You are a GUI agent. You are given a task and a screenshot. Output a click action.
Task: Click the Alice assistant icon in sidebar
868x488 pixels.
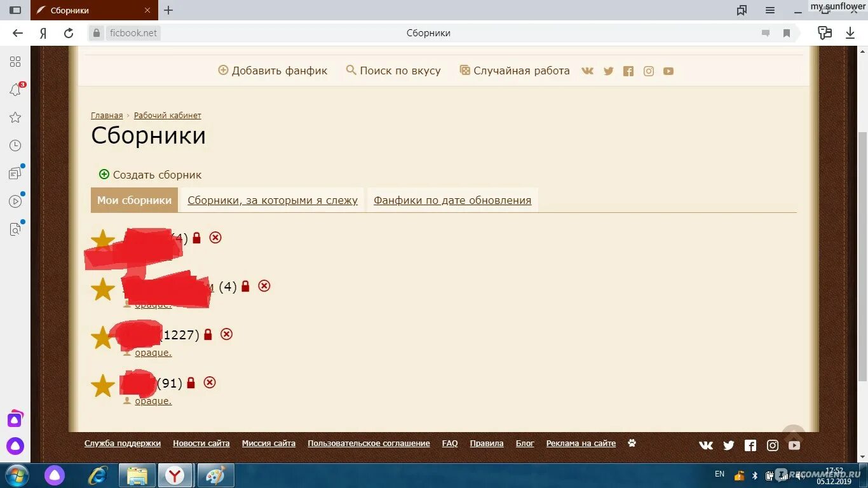(x=15, y=445)
